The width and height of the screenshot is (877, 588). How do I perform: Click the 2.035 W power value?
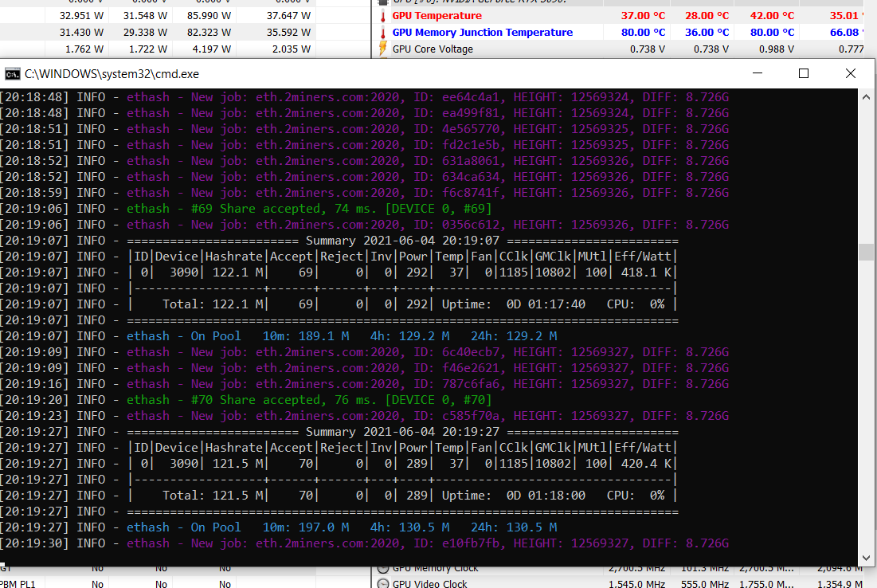click(x=292, y=49)
